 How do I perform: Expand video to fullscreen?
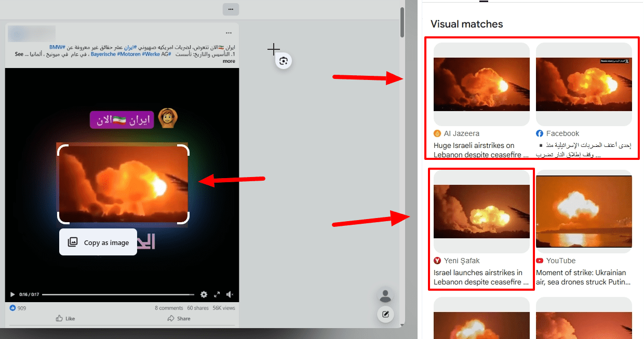click(x=217, y=294)
